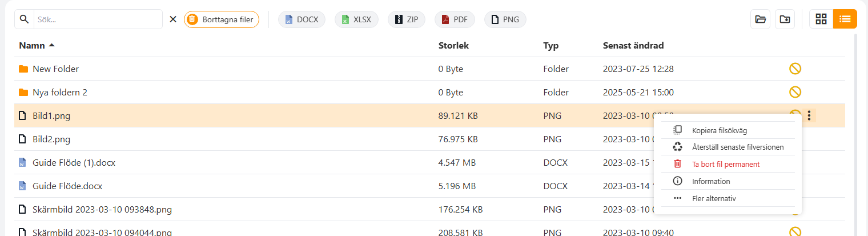The image size is (868, 236).
Task: Open the three-dot menu for Bild1.png
Action: pyautogui.click(x=809, y=115)
